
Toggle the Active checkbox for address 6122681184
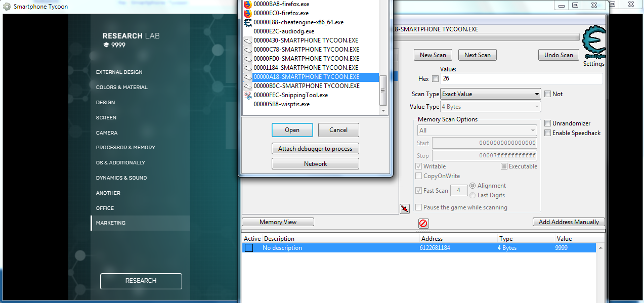coord(249,248)
